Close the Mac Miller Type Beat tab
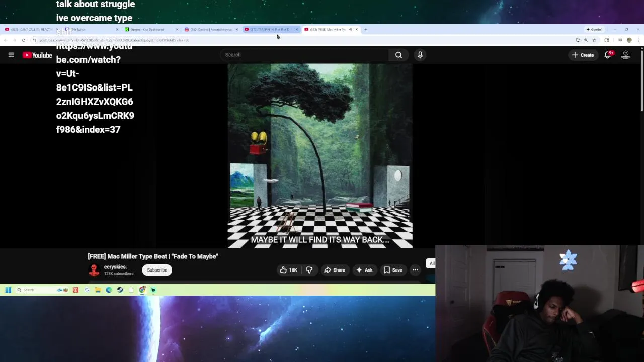 (x=357, y=29)
